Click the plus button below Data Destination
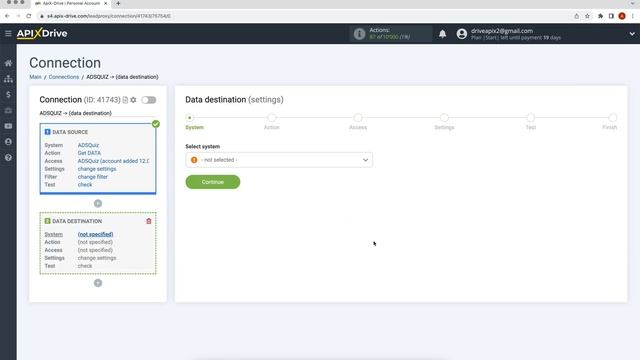The image size is (640, 360). 98,283
